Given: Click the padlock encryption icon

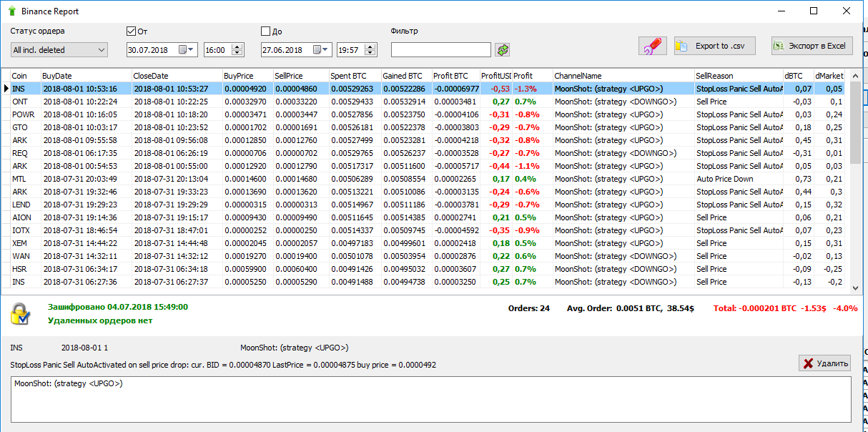Looking at the screenshot, I should click(19, 314).
